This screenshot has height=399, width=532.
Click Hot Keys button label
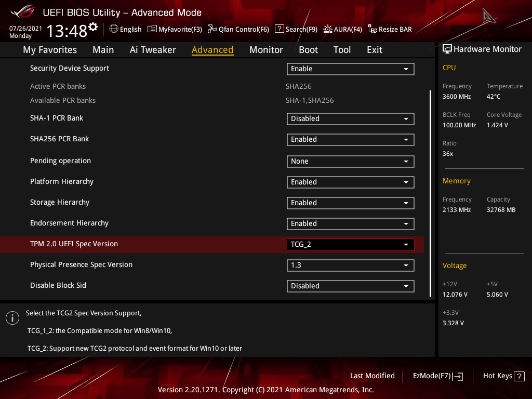click(497, 376)
